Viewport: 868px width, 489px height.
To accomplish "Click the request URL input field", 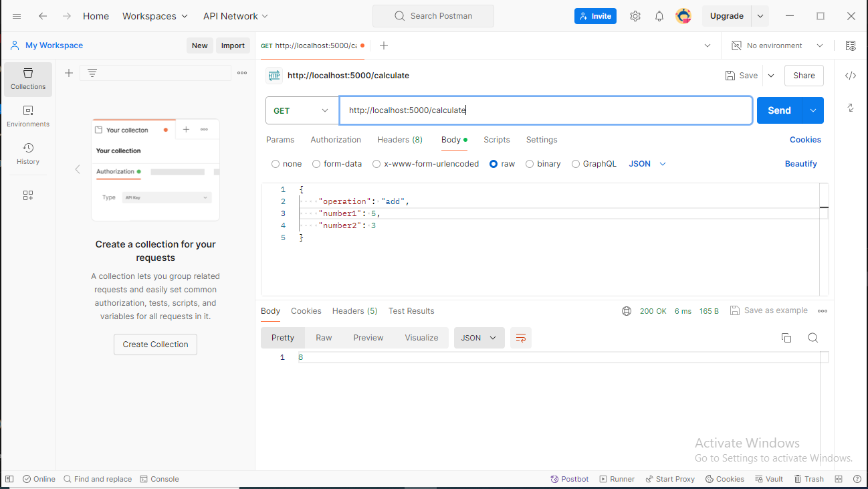I will (546, 110).
